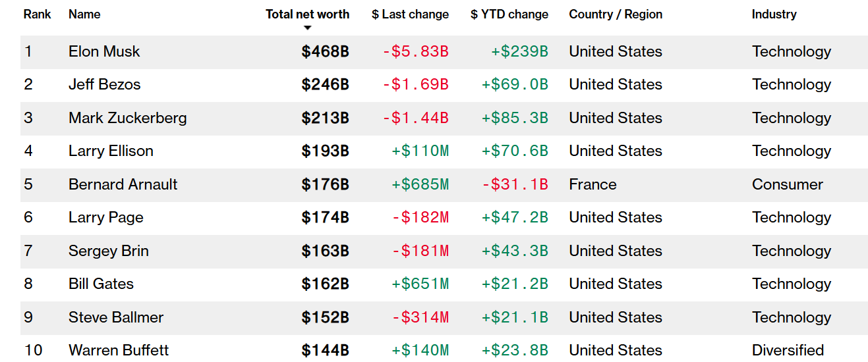Open Steve Ballmer's profile
The height and width of the screenshot is (362, 868).
116,317
